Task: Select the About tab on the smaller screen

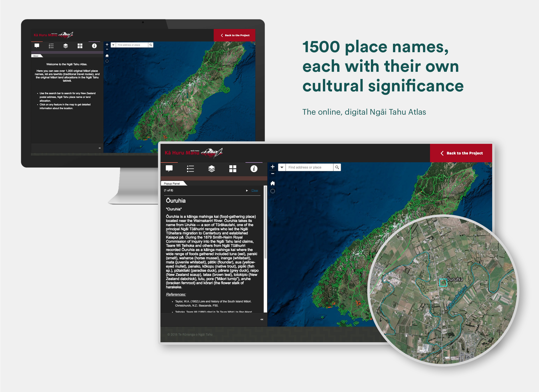Action: [36, 56]
